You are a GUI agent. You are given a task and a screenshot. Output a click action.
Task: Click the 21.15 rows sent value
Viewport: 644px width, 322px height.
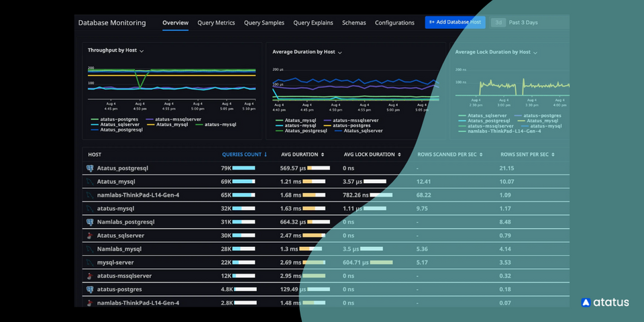(507, 168)
